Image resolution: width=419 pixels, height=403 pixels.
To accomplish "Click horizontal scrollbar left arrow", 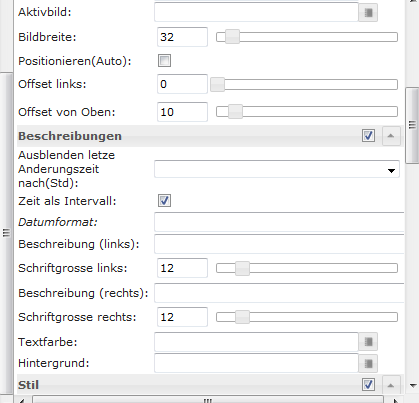I will 22,400.
